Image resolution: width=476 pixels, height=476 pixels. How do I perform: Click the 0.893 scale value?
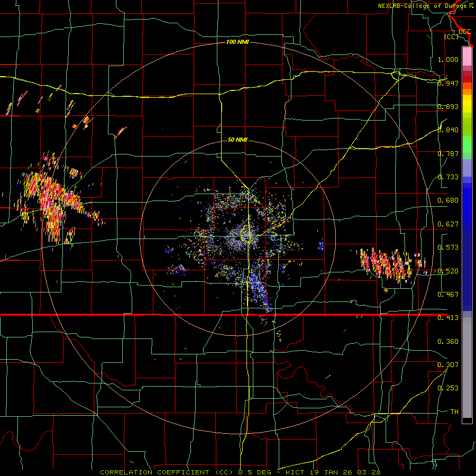(x=448, y=106)
